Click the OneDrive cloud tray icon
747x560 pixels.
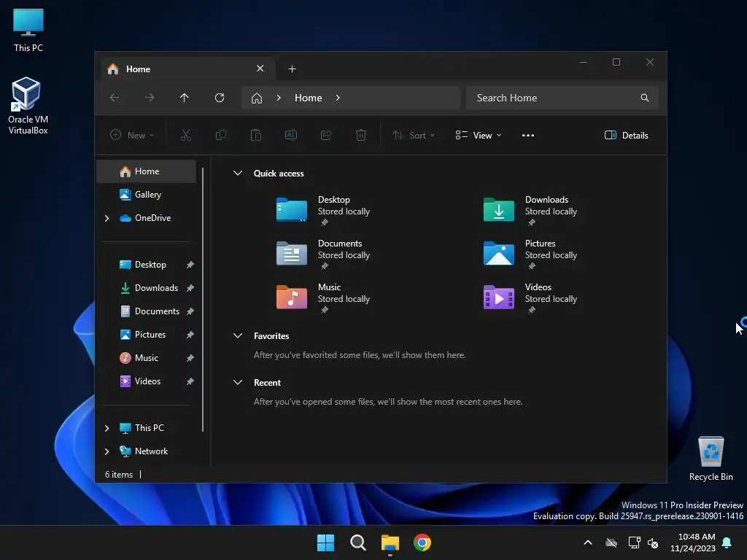tap(611, 542)
